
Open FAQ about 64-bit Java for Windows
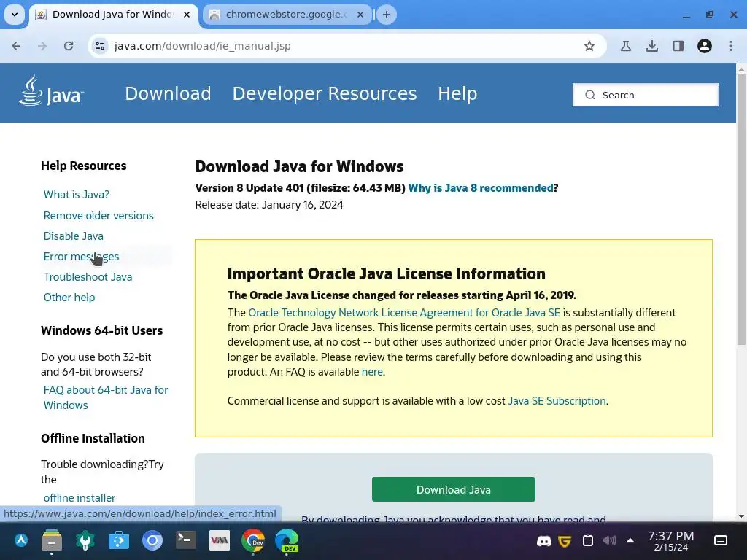105,397
